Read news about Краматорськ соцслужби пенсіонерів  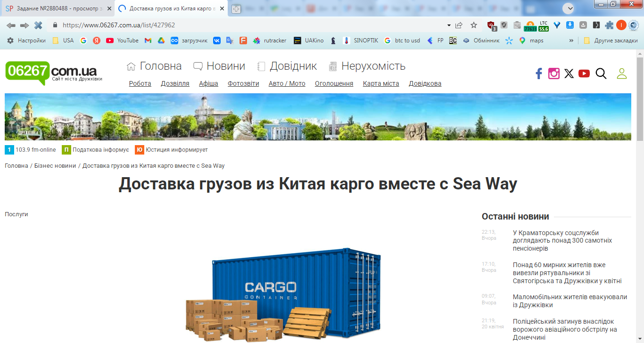click(x=562, y=240)
